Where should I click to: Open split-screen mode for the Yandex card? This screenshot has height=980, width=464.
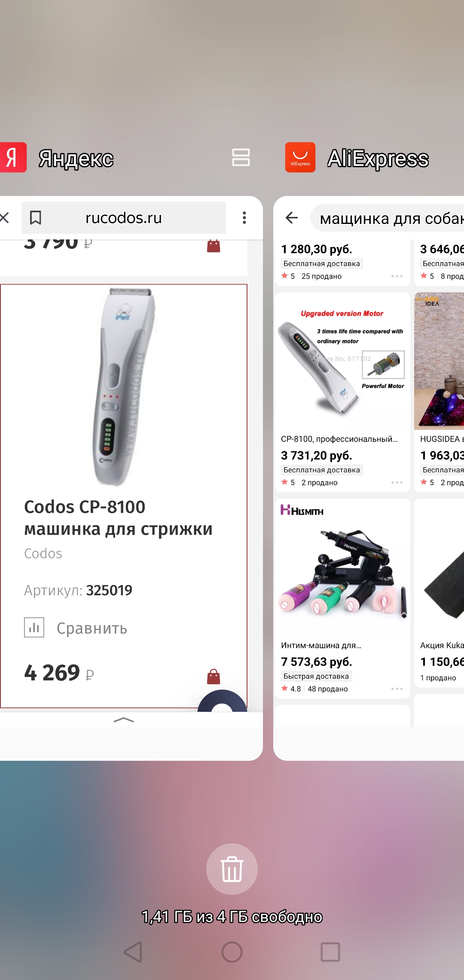click(241, 157)
